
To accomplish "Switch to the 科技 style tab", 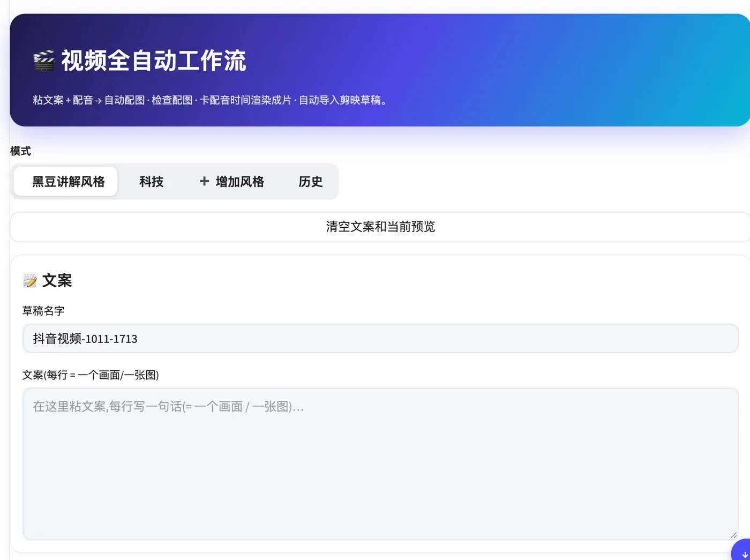I will click(152, 182).
